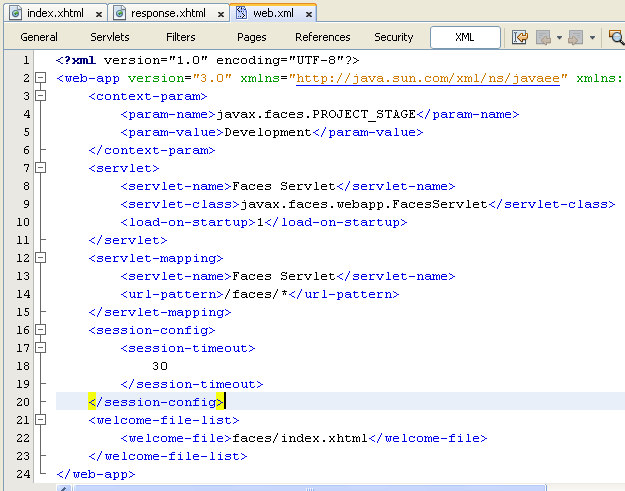625x491 pixels.
Task: Click line number 20 in the gutter
Action: pyautogui.click(x=23, y=402)
